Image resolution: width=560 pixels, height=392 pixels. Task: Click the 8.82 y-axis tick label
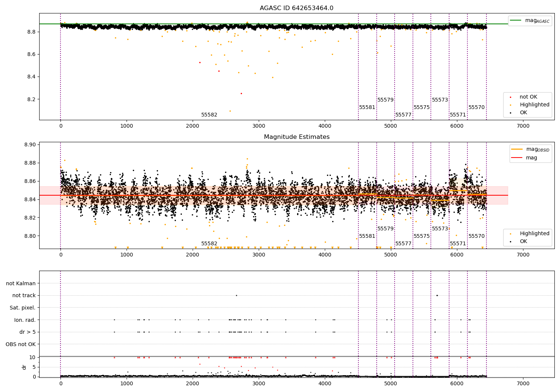point(30,218)
